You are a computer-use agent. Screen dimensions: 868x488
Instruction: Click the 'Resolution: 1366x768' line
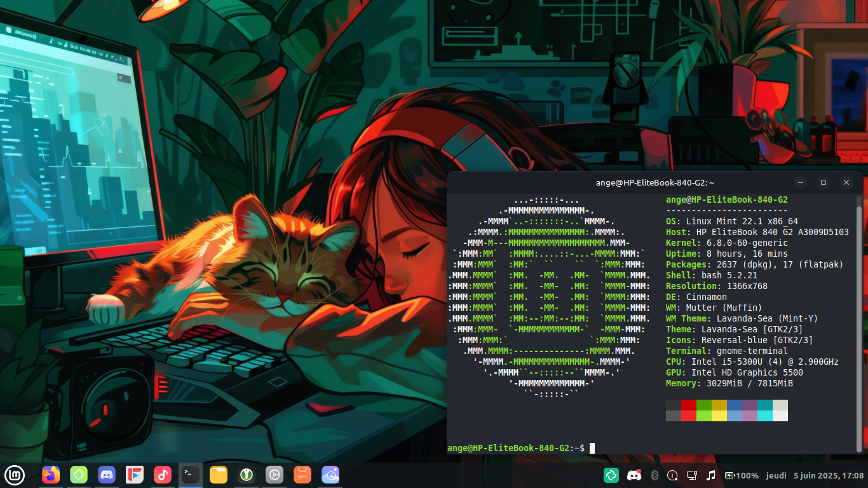pyautogui.click(x=717, y=286)
